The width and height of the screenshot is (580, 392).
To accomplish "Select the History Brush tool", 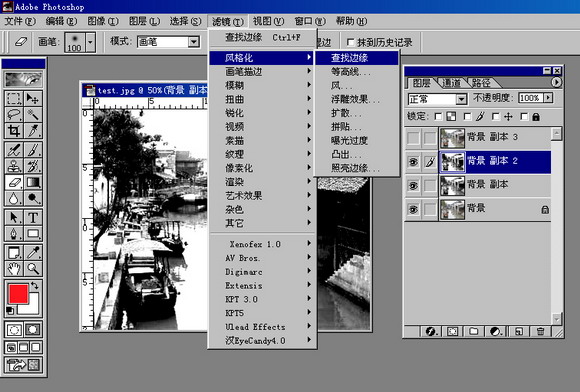I will (x=33, y=166).
